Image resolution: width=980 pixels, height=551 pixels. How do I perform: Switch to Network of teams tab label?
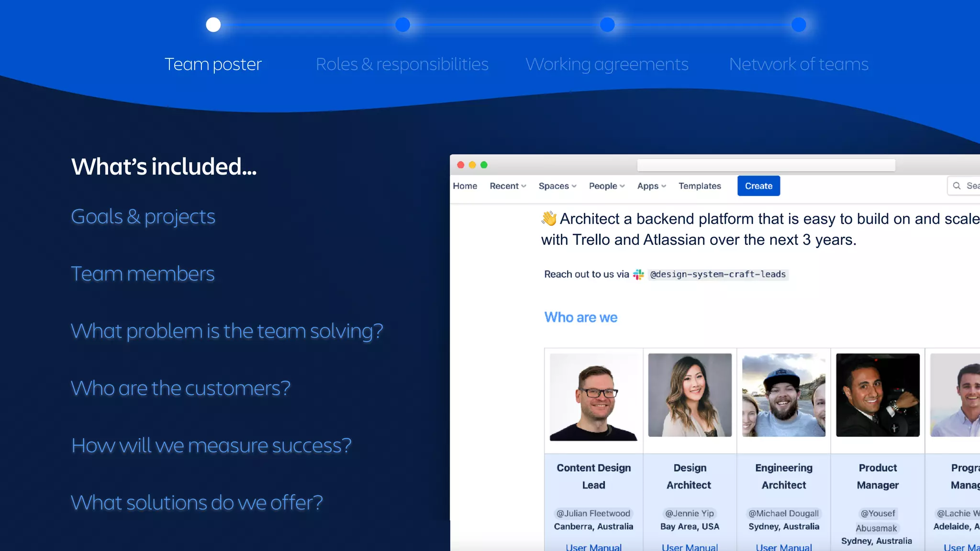(799, 64)
